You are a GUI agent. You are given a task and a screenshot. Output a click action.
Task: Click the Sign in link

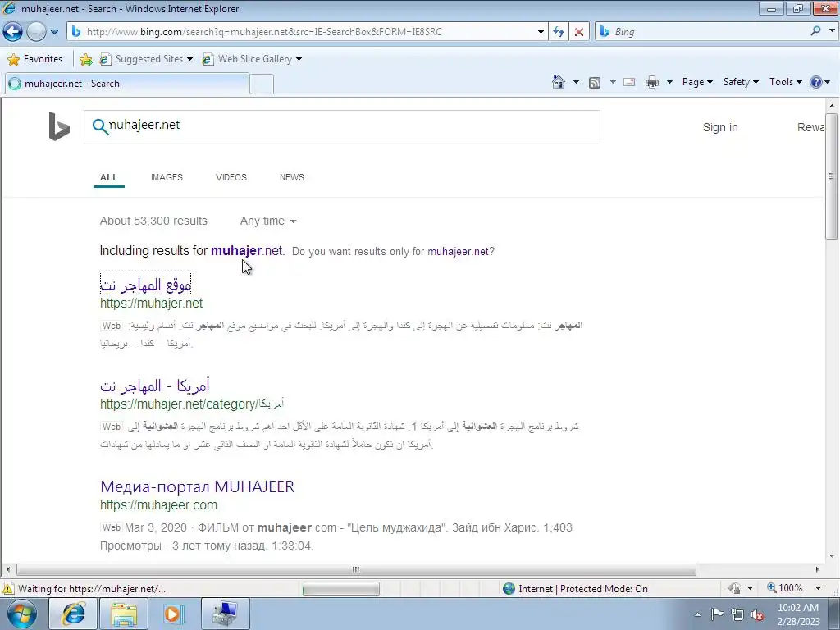pyautogui.click(x=720, y=127)
